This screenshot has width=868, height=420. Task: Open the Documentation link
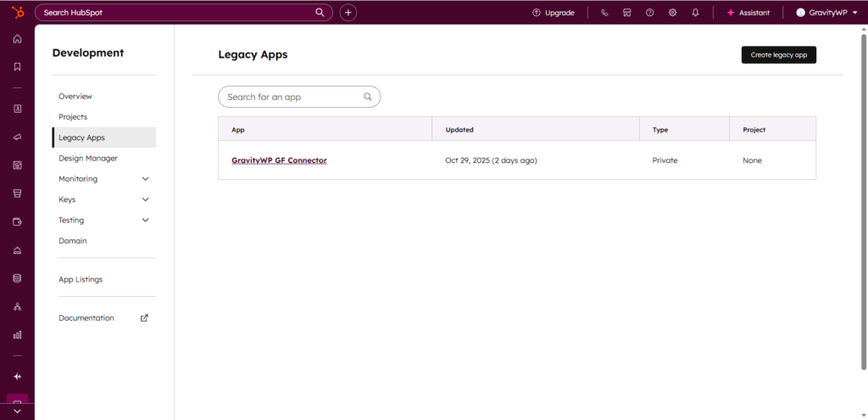point(86,318)
